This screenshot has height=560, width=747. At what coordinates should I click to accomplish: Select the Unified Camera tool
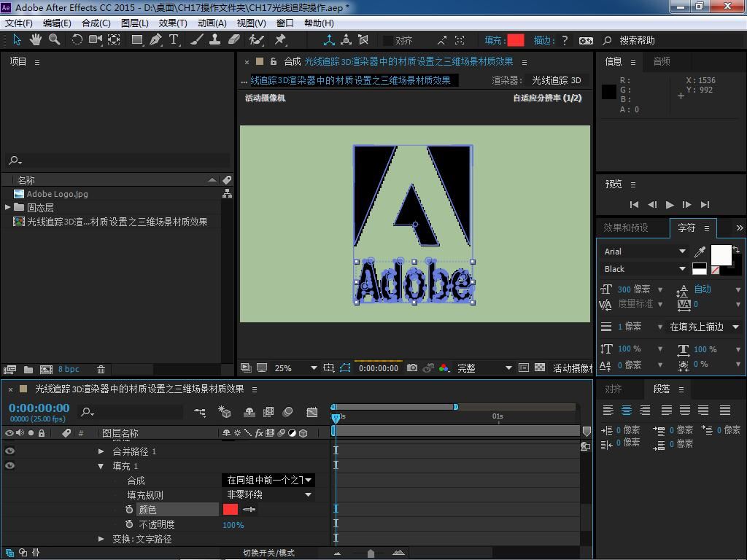coord(96,40)
